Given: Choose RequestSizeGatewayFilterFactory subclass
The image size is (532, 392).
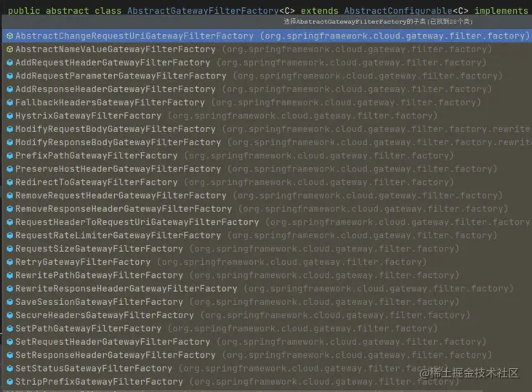Looking at the screenshot, I should (x=267, y=249).
